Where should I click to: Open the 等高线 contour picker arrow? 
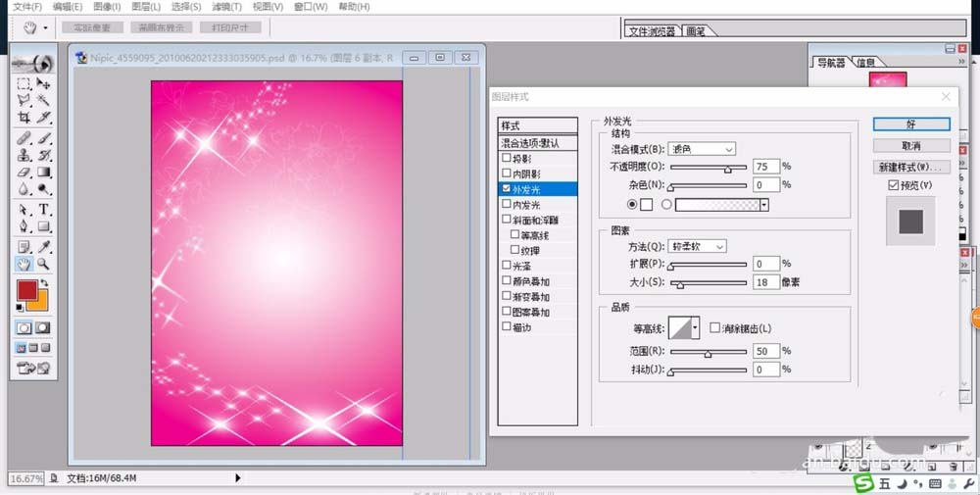pyautogui.click(x=695, y=327)
